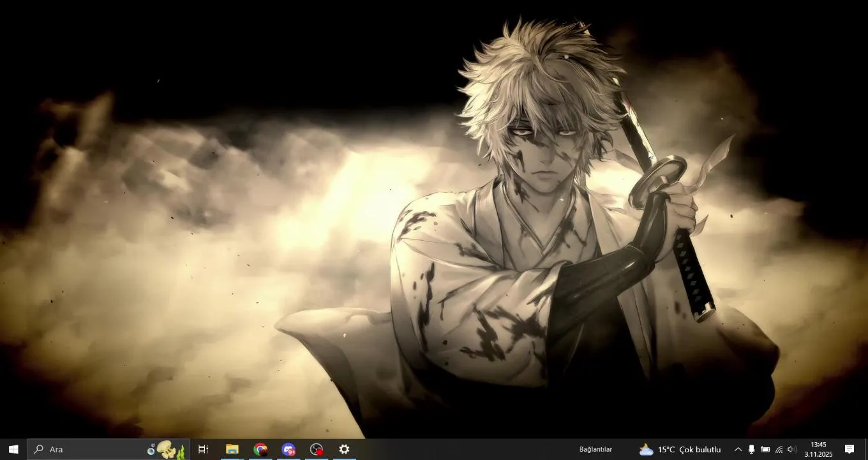868x460 pixels.
Task: Show hidden system tray icons
Action: click(738, 449)
